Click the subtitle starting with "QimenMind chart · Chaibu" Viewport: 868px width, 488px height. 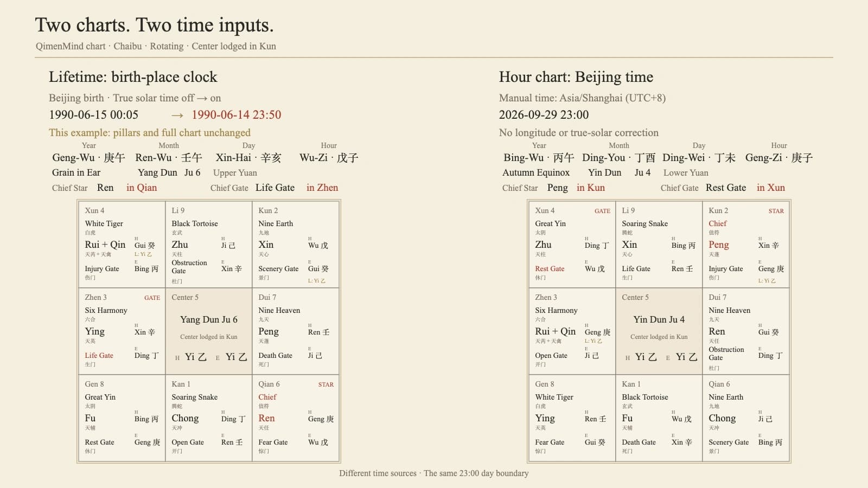(156, 46)
